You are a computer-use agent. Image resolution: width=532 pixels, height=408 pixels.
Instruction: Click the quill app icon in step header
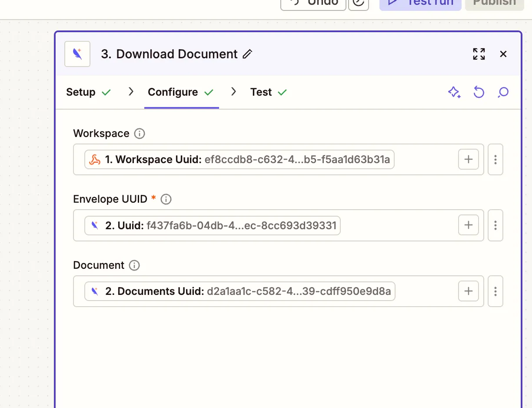pyautogui.click(x=77, y=54)
